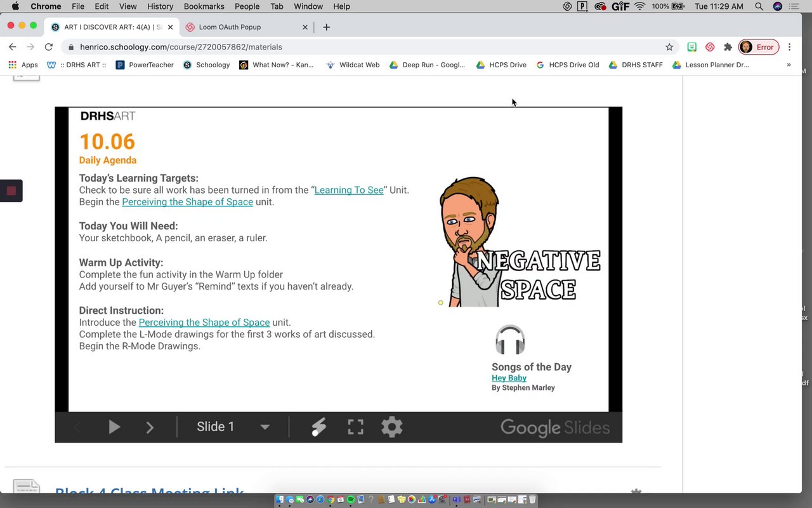Screen dimensions: 812x508
Task: Open the Deep Run Google Drive bookmark
Action: [x=427, y=65]
